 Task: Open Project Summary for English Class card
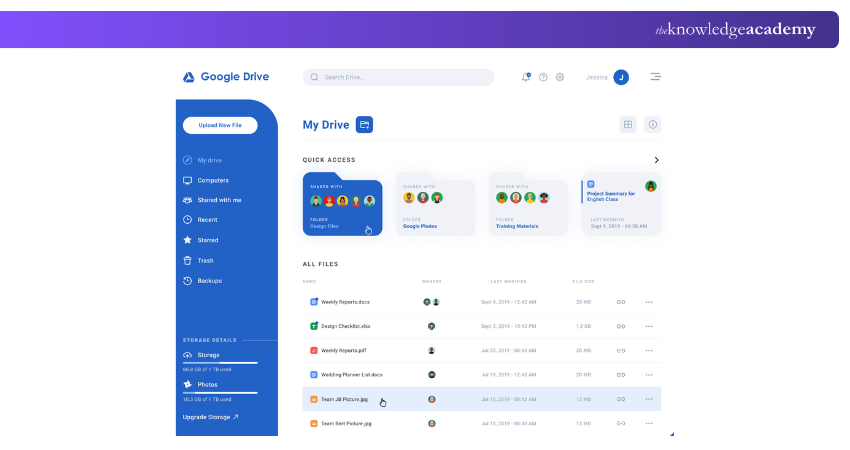point(621,204)
